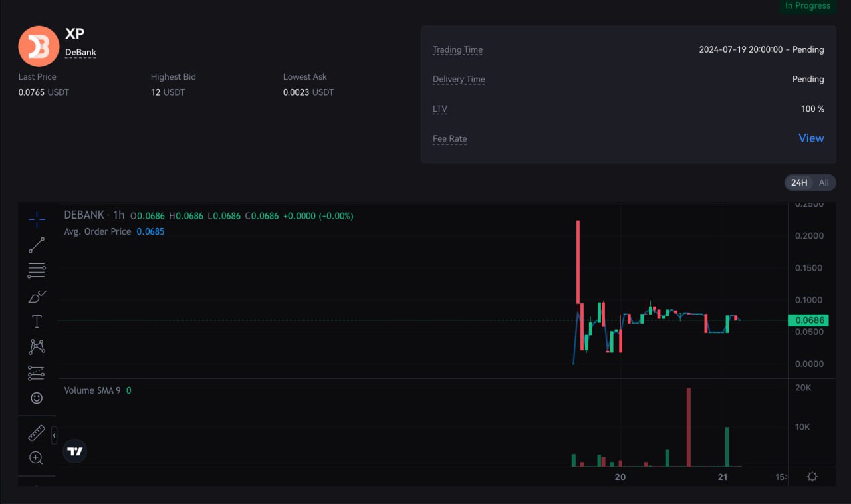
Task: Click the Avg. Order Price indicator legend
Action: (97, 231)
